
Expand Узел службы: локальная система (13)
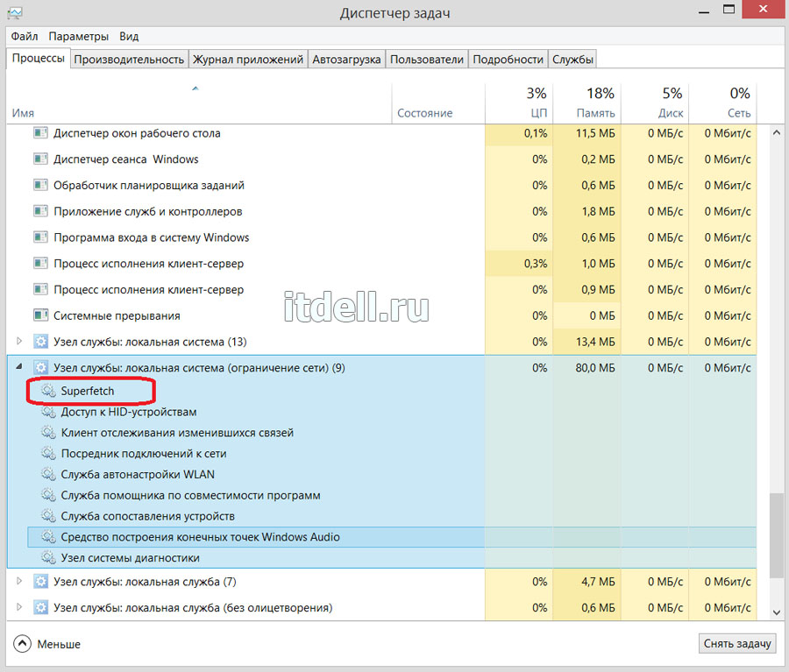coord(19,341)
